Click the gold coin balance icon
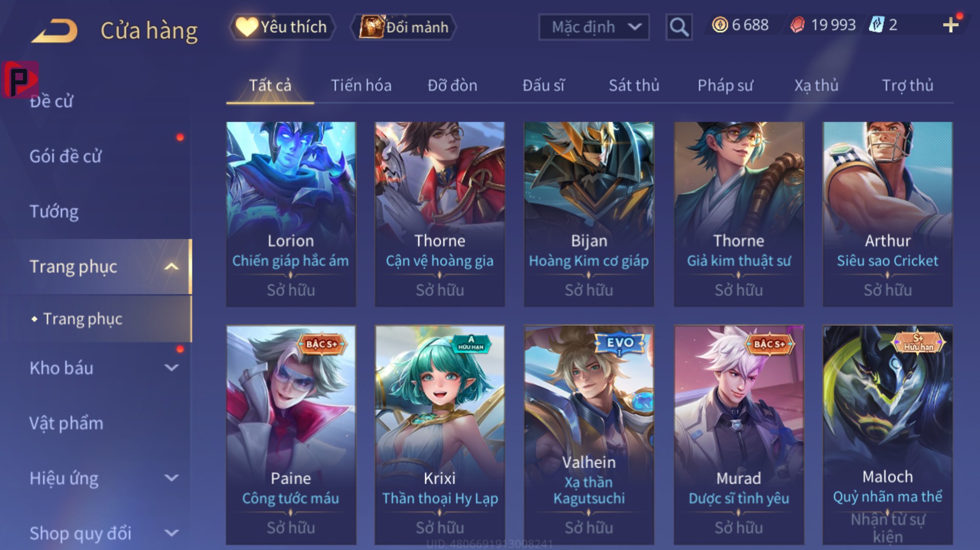 coord(720,25)
